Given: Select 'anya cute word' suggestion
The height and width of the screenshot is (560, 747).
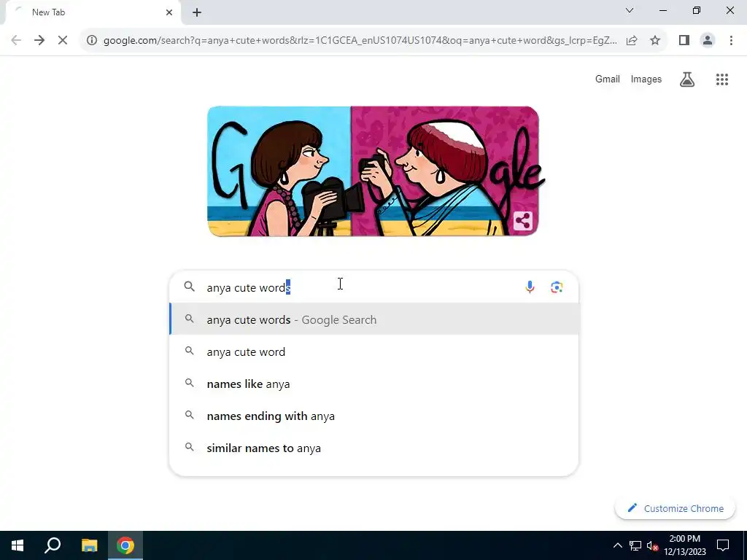Looking at the screenshot, I should 374,351.
